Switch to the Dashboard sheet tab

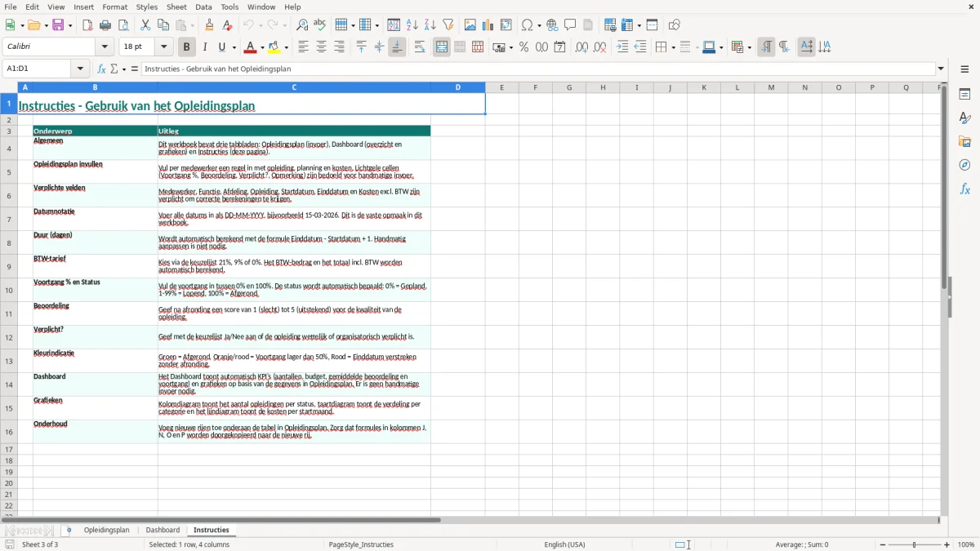click(163, 530)
